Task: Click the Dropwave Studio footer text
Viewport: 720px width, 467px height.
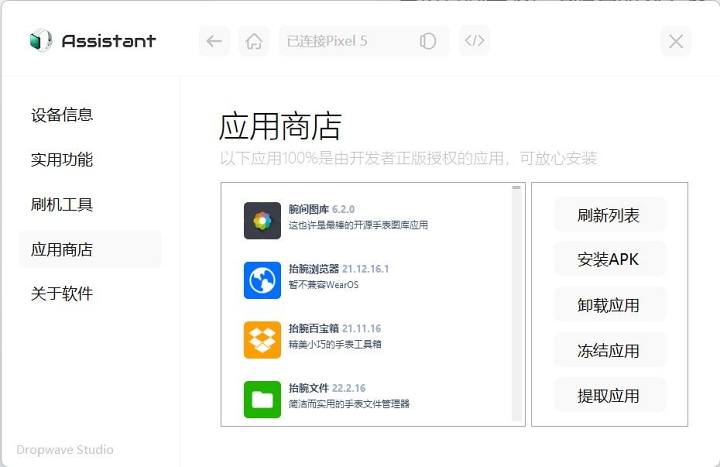Action: click(x=65, y=450)
